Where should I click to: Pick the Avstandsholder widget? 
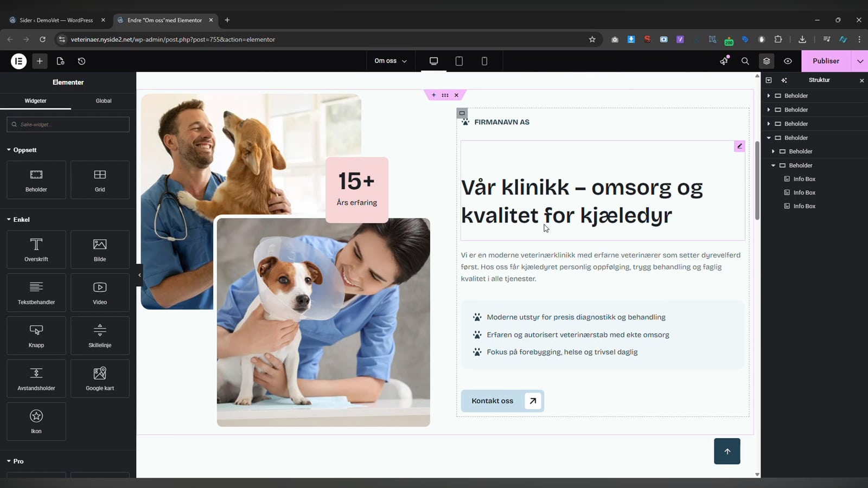36,378
